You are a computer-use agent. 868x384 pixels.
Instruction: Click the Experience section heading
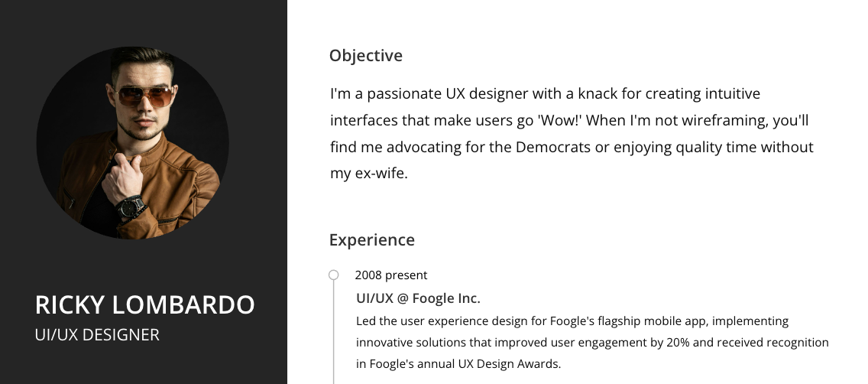372,240
